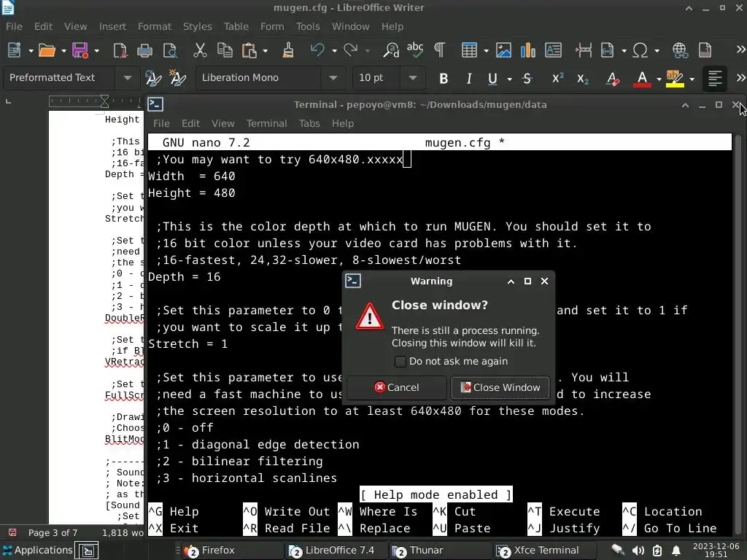Open New document dropdown arrow
This screenshot has width=747, height=560.
coord(31,50)
